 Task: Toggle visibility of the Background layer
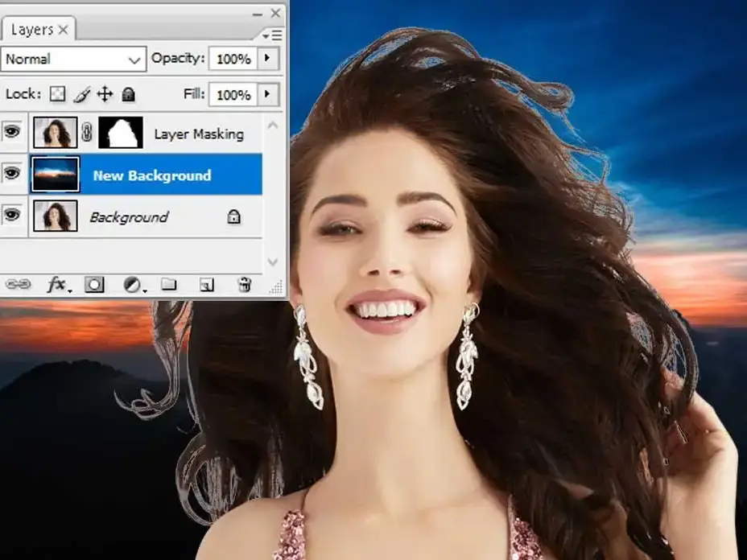click(12, 215)
